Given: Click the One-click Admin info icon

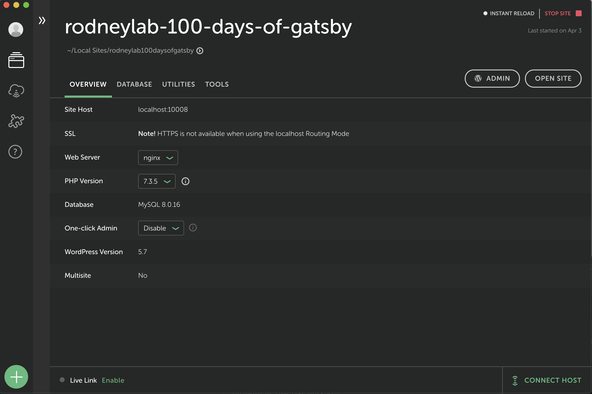Looking at the screenshot, I should [193, 228].
